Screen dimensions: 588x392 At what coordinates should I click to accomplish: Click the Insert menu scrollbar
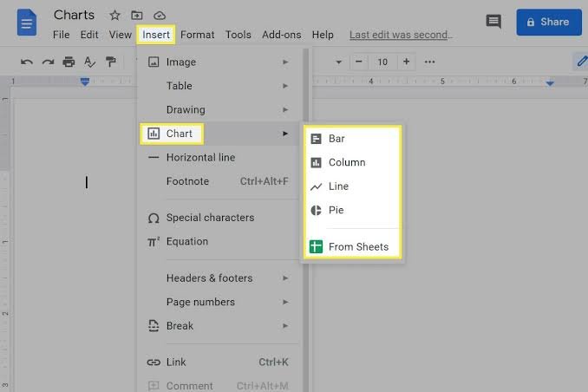(306, 220)
